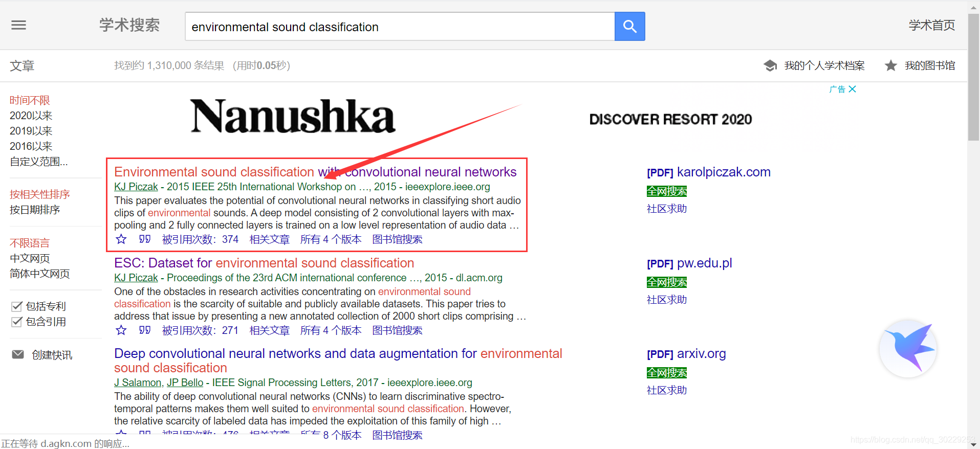The width and height of the screenshot is (980, 449).
Task: Select the 不限语言 language option
Action: click(30, 243)
